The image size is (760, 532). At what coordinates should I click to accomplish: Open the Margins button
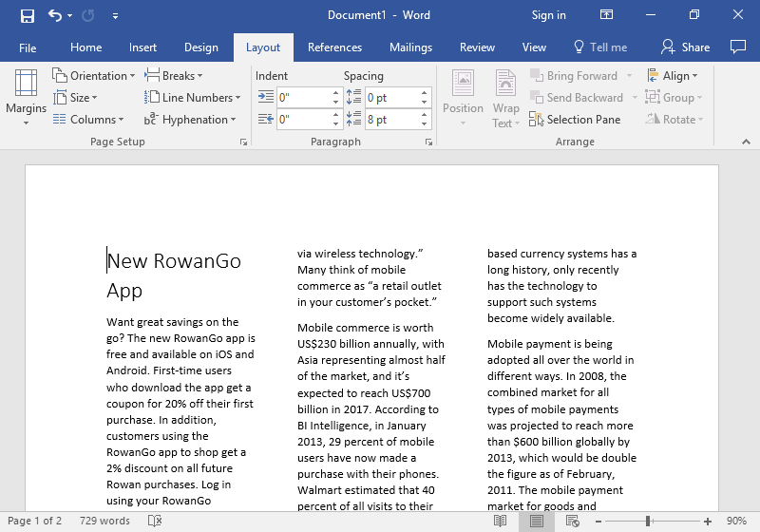coord(26,96)
